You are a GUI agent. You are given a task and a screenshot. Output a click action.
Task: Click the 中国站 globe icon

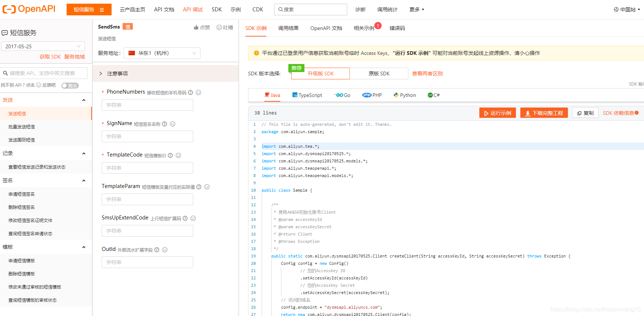point(616,10)
